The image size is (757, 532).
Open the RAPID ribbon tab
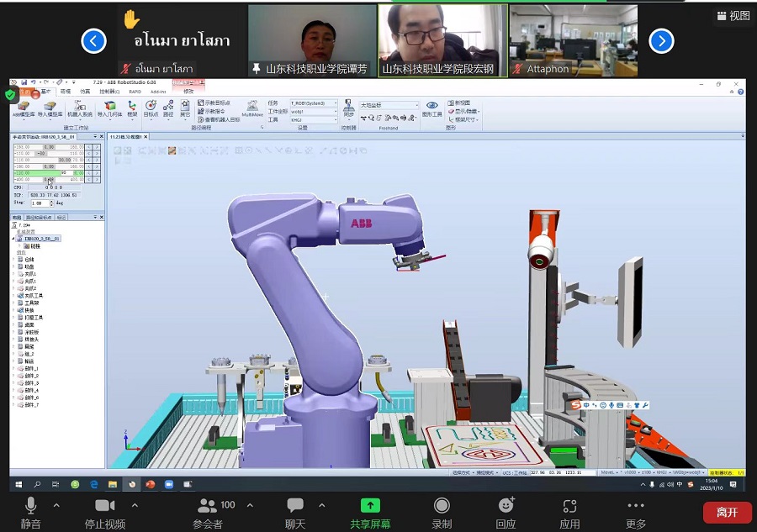[x=135, y=91]
